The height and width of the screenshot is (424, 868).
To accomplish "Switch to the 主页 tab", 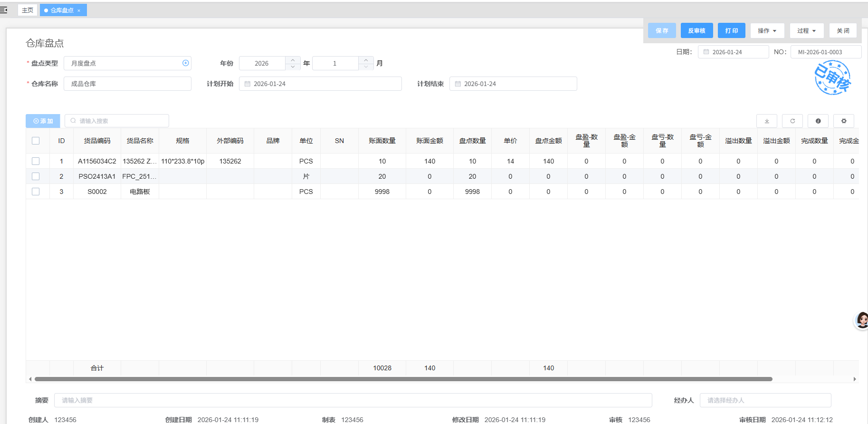I will click(28, 10).
